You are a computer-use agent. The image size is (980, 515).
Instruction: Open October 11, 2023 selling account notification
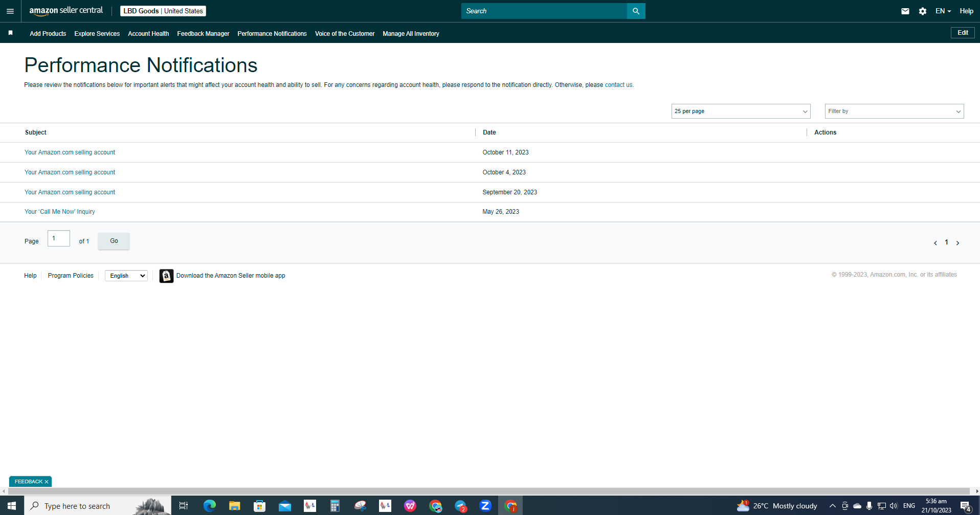coord(70,152)
